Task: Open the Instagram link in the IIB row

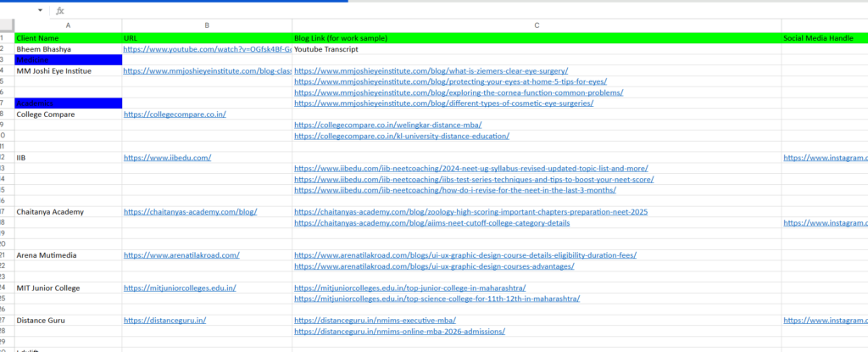Action: pos(826,158)
